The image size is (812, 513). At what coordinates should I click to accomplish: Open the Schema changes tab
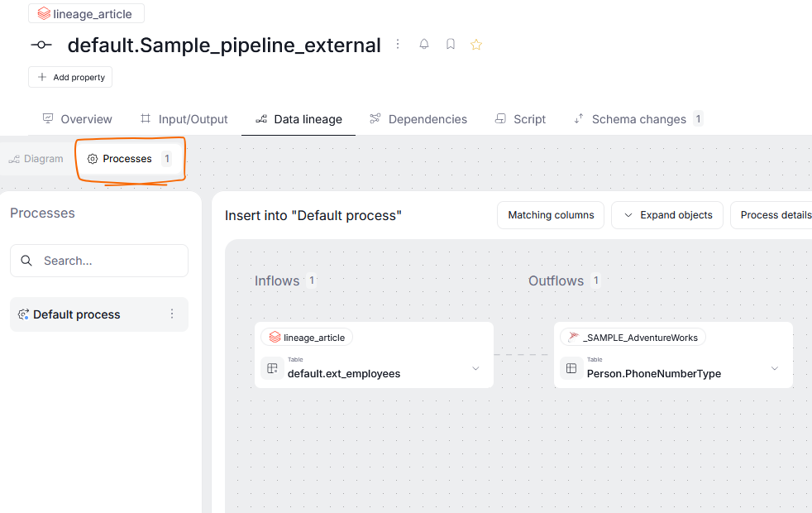(x=638, y=119)
